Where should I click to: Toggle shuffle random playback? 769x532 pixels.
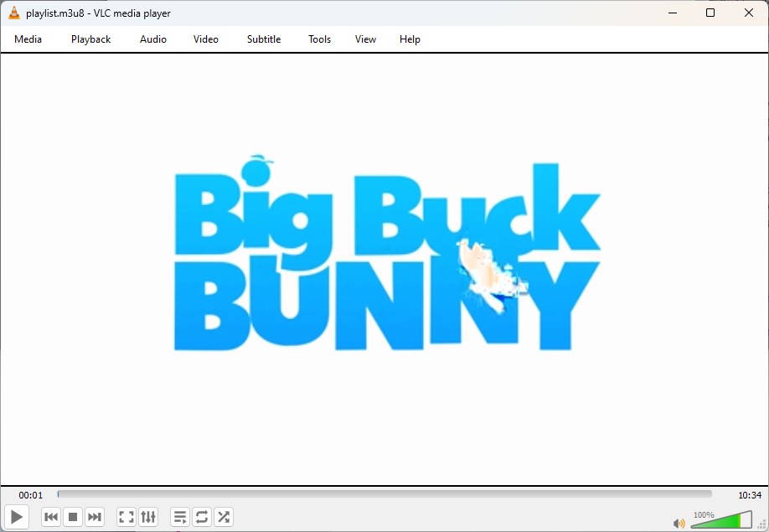[x=224, y=517]
